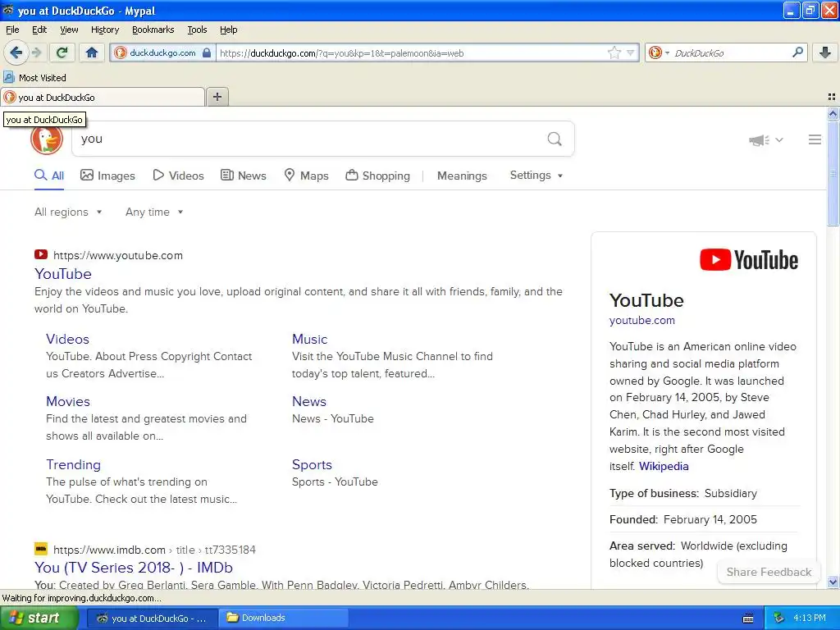Bookmark this page with the star icon
This screenshot has width=840, height=630.
[614, 52]
